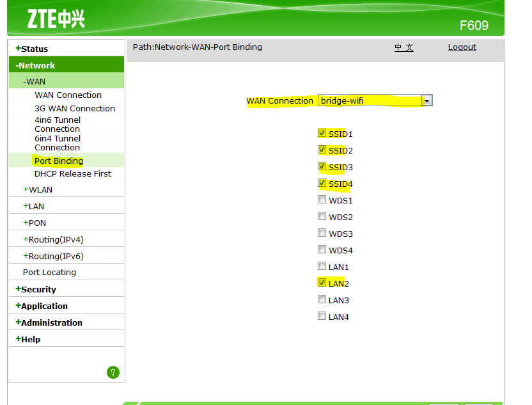Uncheck the SSID4 checkbox
The height and width of the screenshot is (405, 532).
pyautogui.click(x=322, y=182)
